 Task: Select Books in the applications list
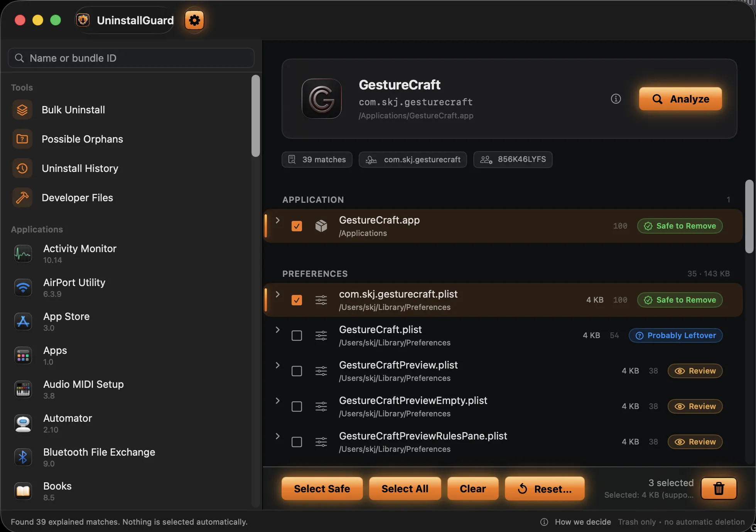click(131, 491)
